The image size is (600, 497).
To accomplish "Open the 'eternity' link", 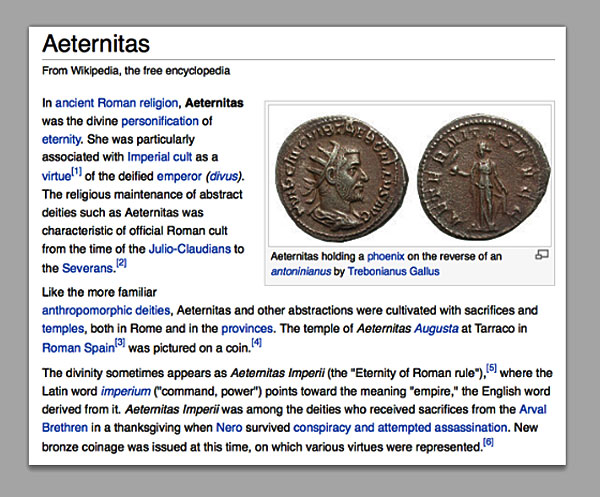I will coord(61,139).
